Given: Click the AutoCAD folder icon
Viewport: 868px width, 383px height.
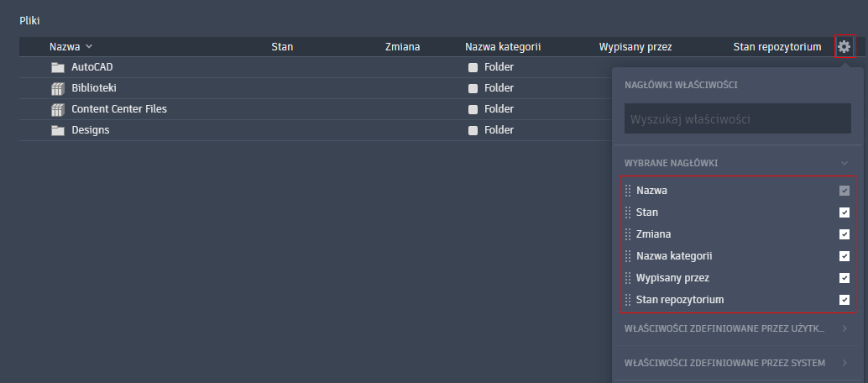Looking at the screenshot, I should (x=58, y=67).
